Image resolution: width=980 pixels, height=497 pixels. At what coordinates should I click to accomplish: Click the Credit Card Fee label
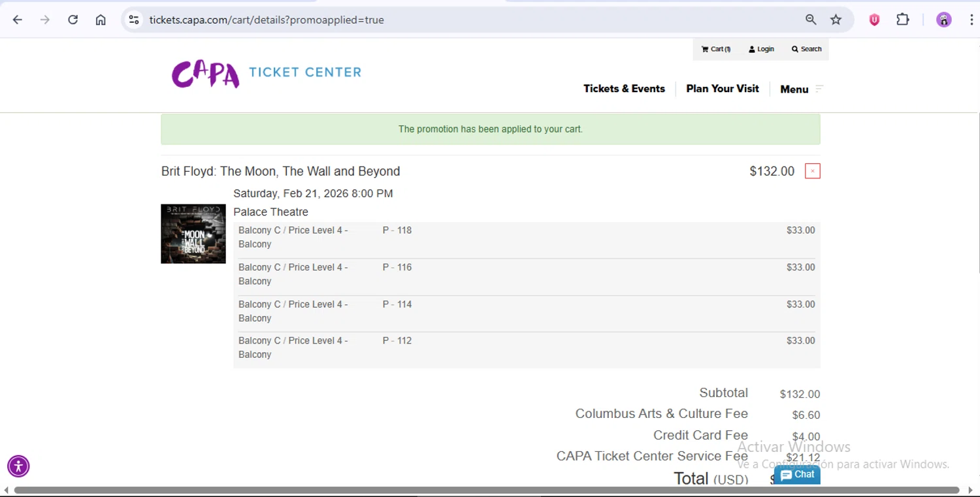(700, 436)
